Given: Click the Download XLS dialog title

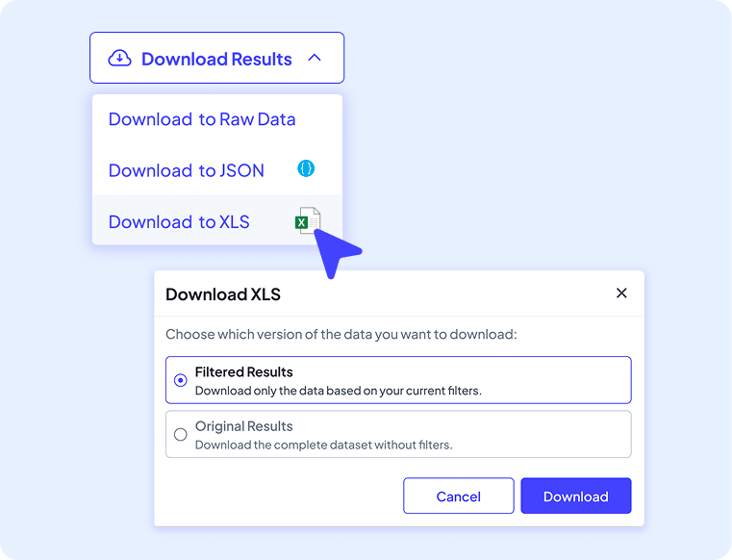Looking at the screenshot, I should (x=223, y=294).
